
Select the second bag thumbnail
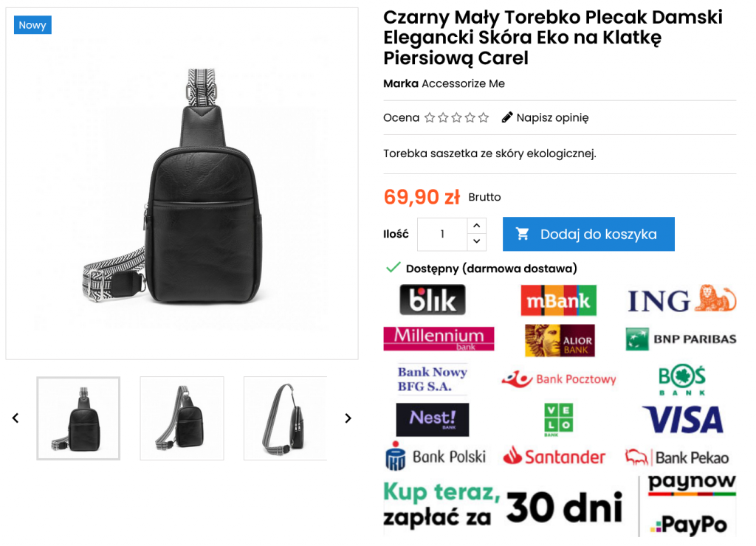click(x=182, y=418)
